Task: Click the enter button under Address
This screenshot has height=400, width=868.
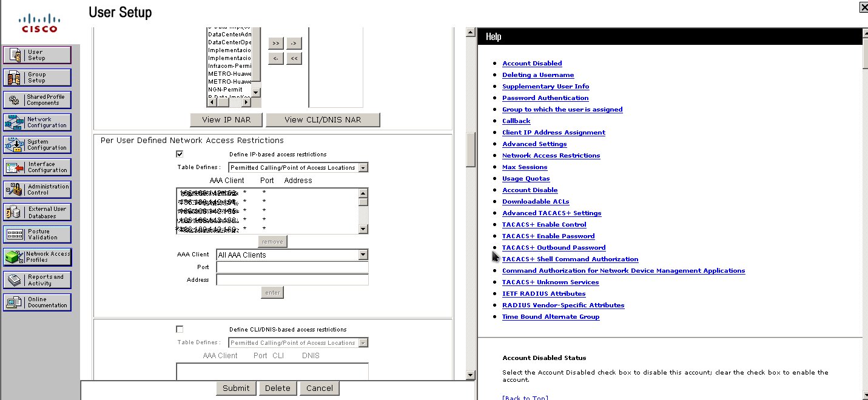Action: (x=272, y=292)
